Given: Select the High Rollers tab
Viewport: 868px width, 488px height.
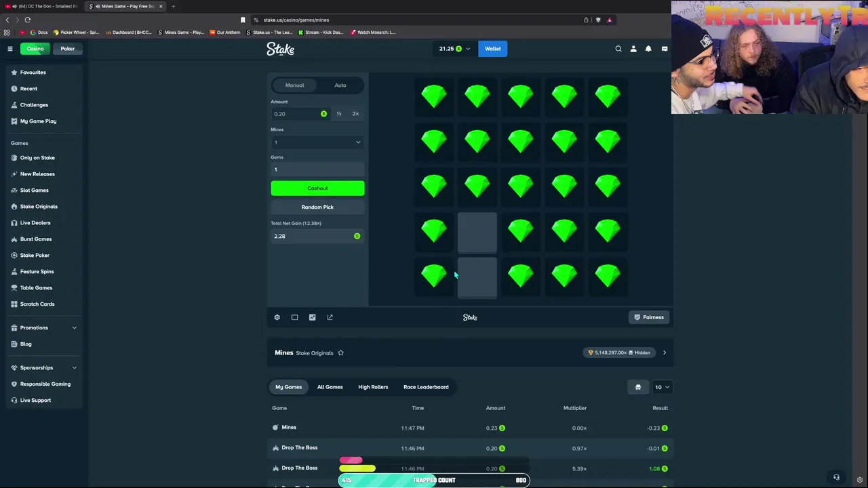Looking at the screenshot, I should pyautogui.click(x=373, y=387).
